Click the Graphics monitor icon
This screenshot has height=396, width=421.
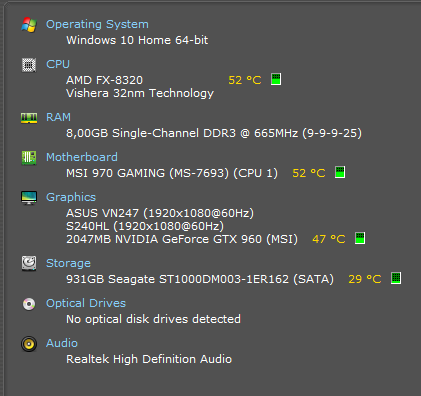click(x=29, y=198)
